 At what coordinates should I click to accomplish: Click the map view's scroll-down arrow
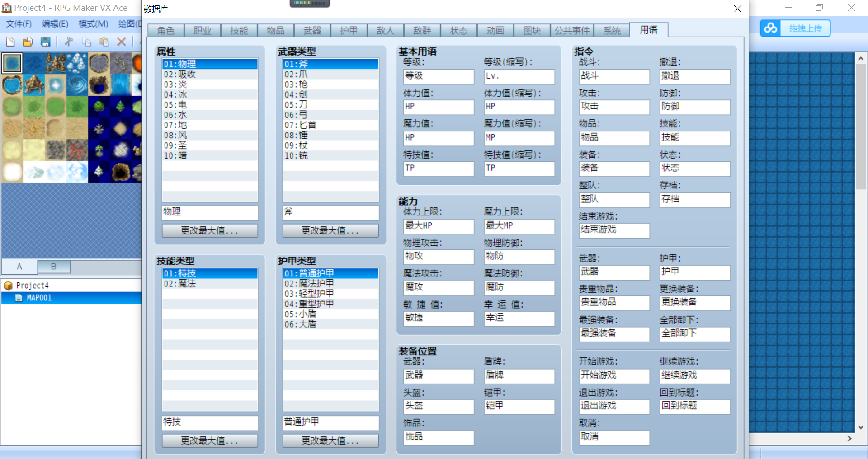tap(861, 427)
